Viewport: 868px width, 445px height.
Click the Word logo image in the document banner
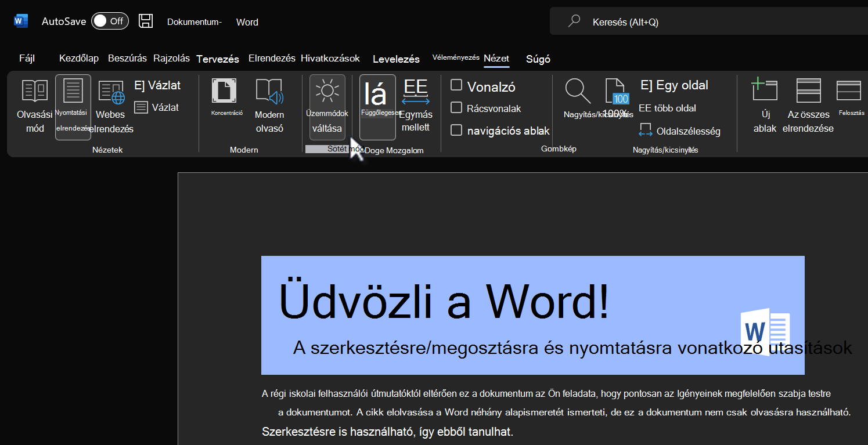765,332
